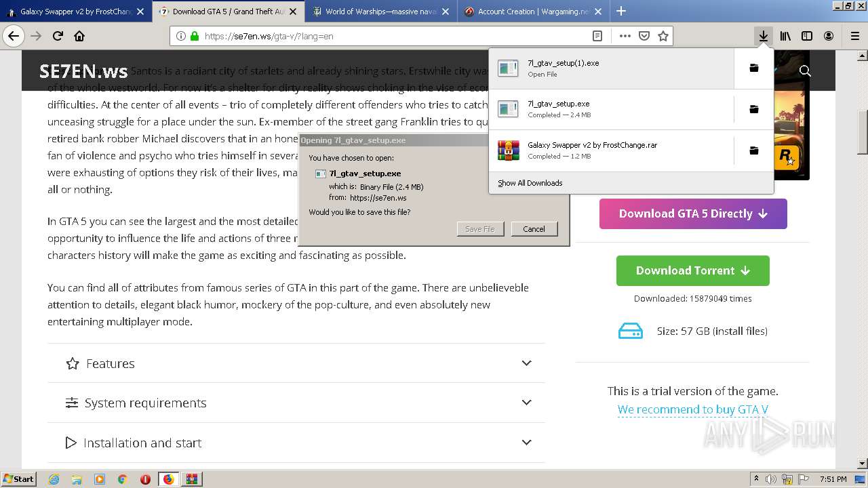Open Firefox account icon
The width and height of the screenshot is (868, 488).
click(829, 36)
